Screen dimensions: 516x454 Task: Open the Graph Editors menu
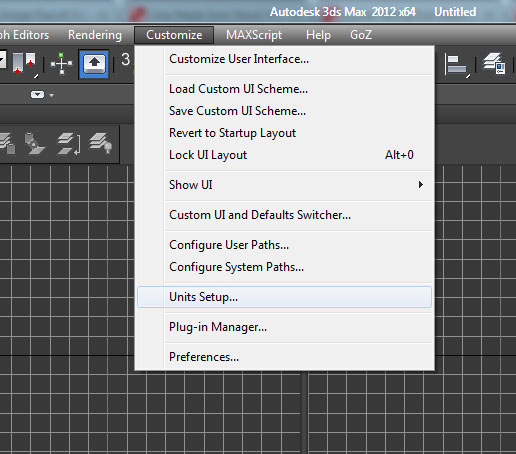point(24,35)
